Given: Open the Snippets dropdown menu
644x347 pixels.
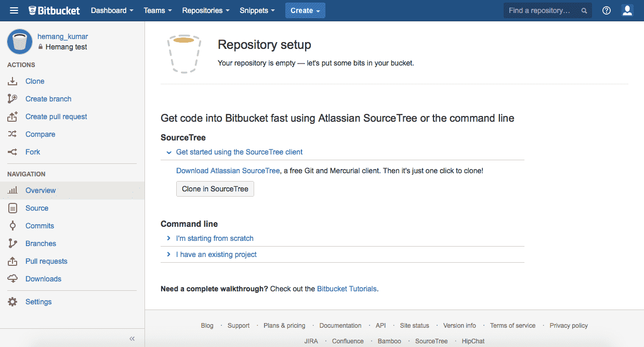Looking at the screenshot, I should coord(257,10).
